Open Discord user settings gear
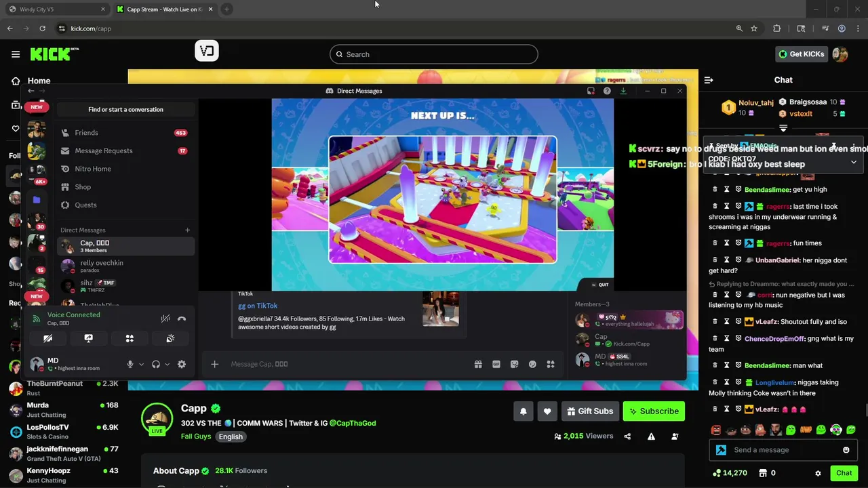 coord(182,364)
